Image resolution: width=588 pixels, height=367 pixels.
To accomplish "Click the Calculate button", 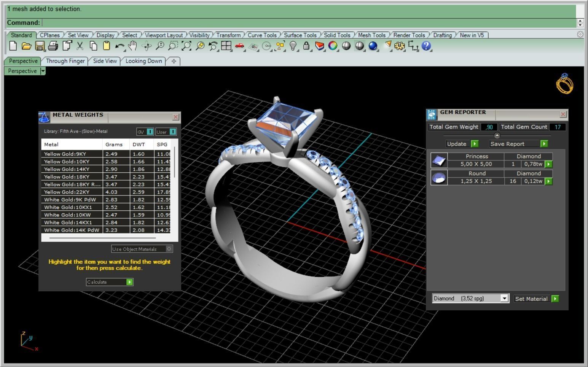I will 110,282.
